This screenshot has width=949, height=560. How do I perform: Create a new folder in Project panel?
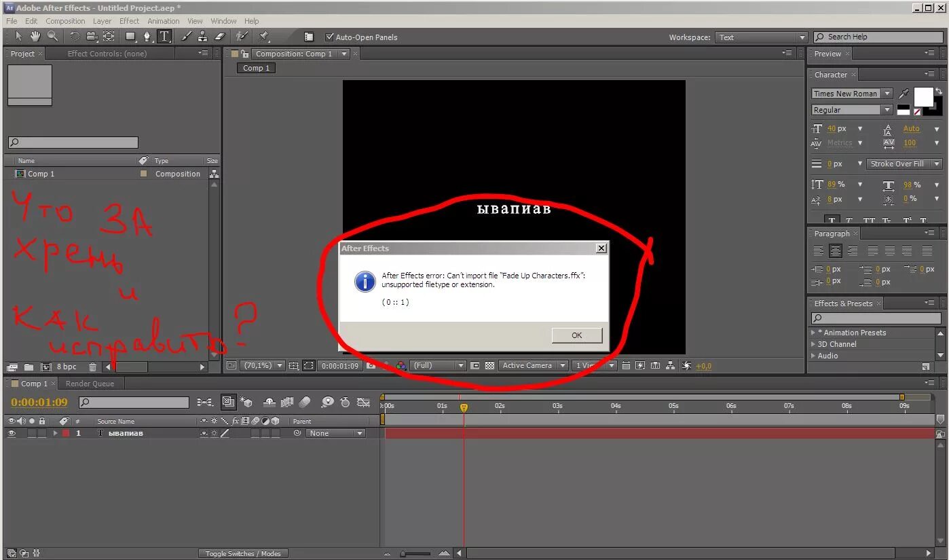[29, 367]
